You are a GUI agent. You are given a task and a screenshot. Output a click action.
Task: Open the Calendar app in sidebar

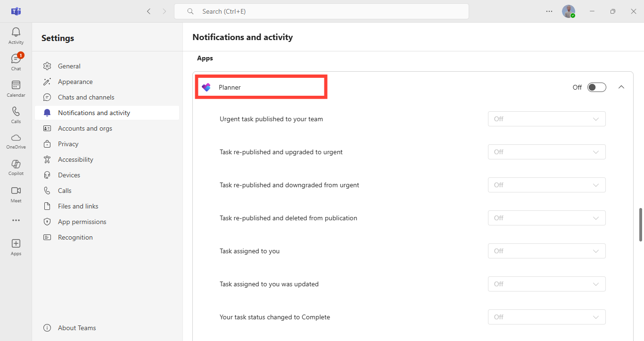(x=16, y=88)
